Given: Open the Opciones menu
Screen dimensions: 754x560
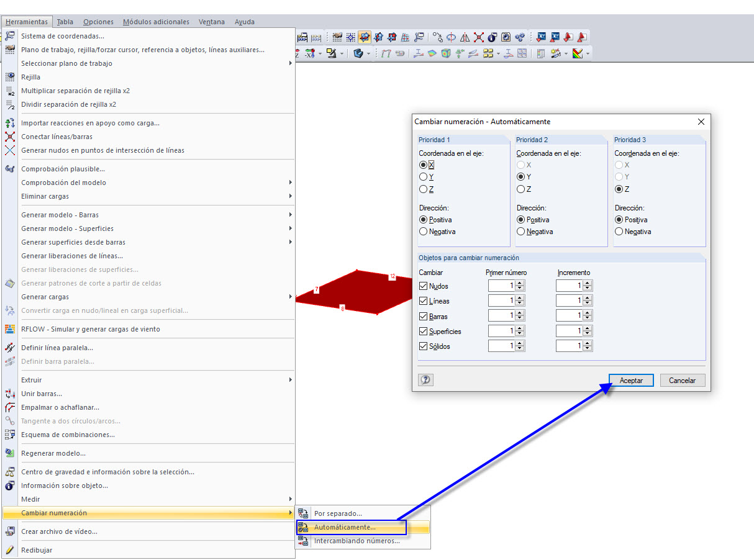Looking at the screenshot, I should (x=98, y=22).
